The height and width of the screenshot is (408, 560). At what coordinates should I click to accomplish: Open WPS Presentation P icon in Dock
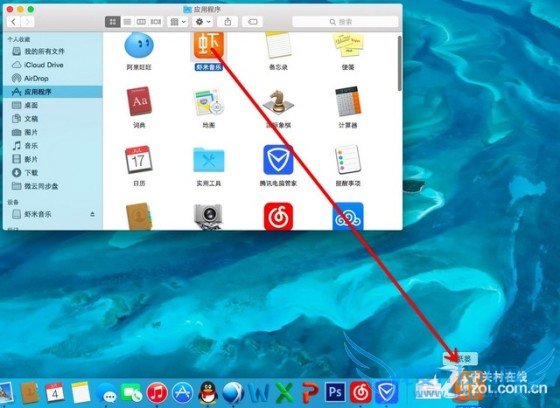pyautogui.click(x=310, y=393)
